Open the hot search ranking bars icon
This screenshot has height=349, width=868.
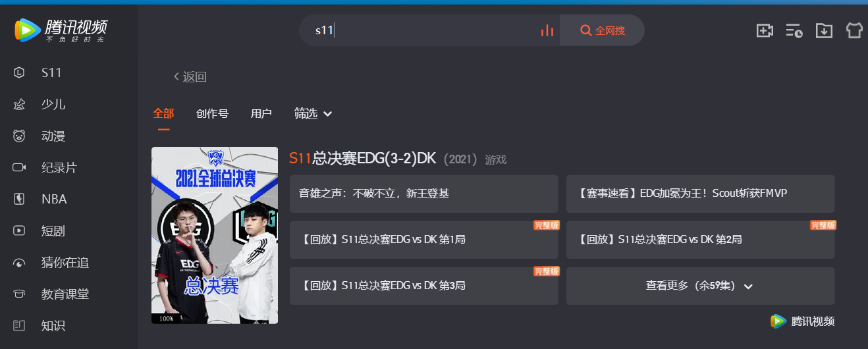547,30
